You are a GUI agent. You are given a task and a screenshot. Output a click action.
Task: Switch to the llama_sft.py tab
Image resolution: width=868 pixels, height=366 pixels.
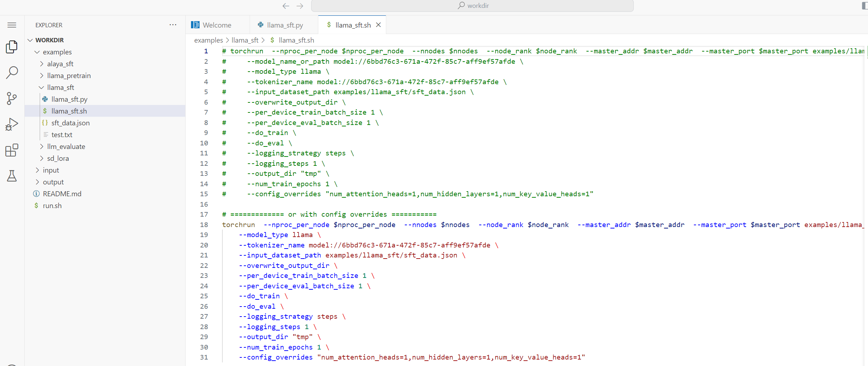285,25
